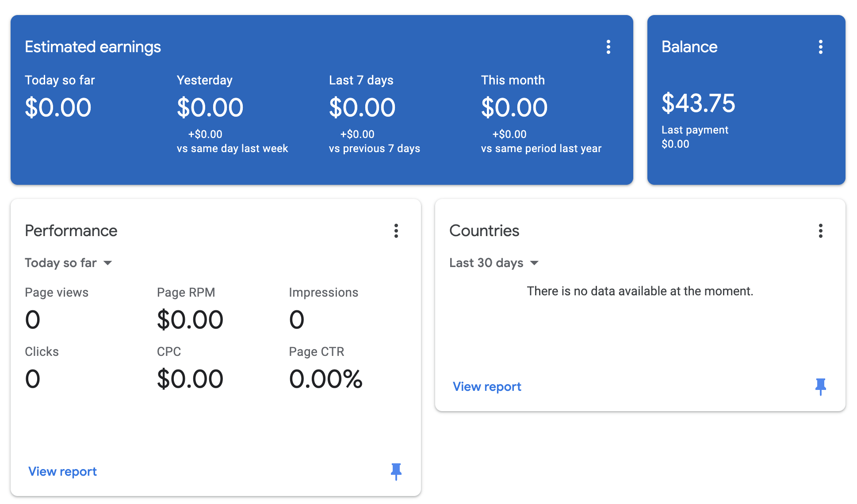Open Balance card three-dot menu

(820, 47)
